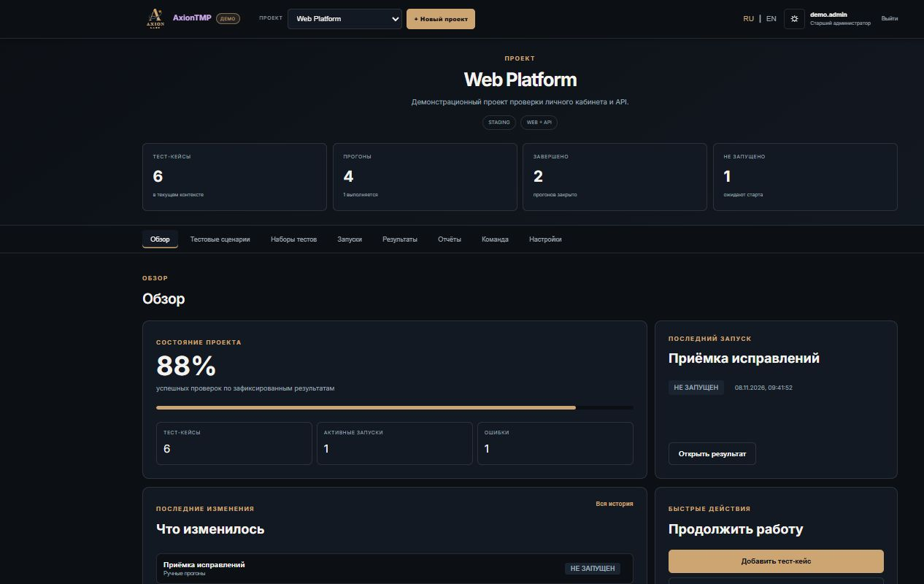This screenshot has width=924, height=584.
Task: Click the Web Platform project title
Action: tap(520, 80)
